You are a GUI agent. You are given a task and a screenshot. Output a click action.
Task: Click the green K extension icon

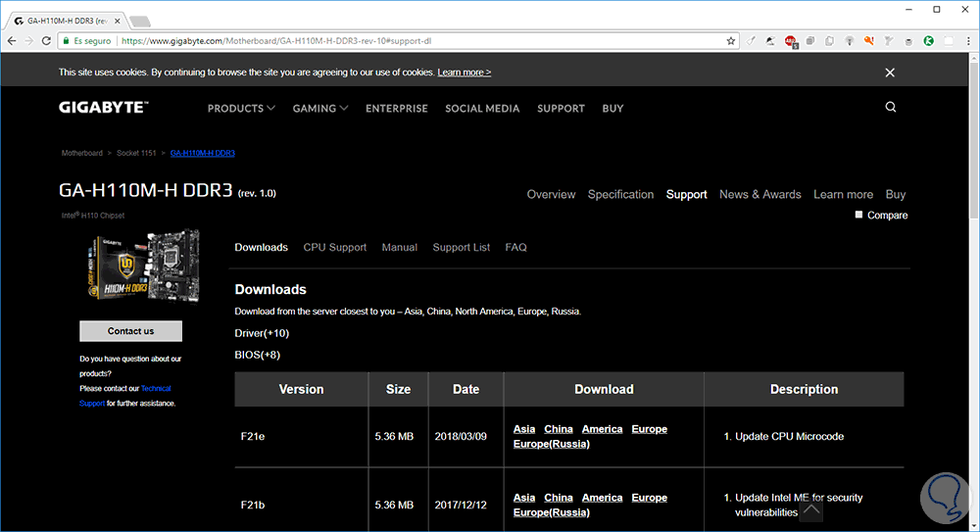tap(929, 40)
